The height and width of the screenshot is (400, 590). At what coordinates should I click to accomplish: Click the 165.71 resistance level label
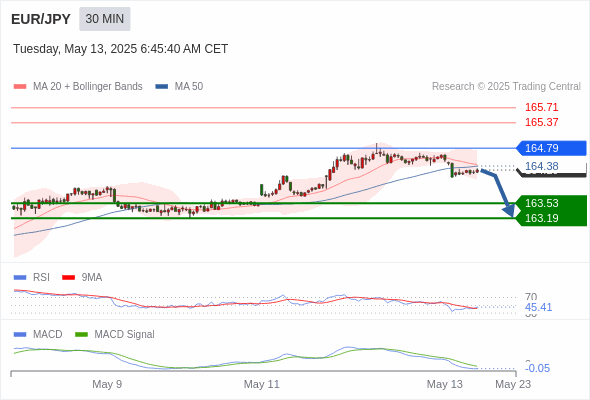pyautogui.click(x=541, y=107)
